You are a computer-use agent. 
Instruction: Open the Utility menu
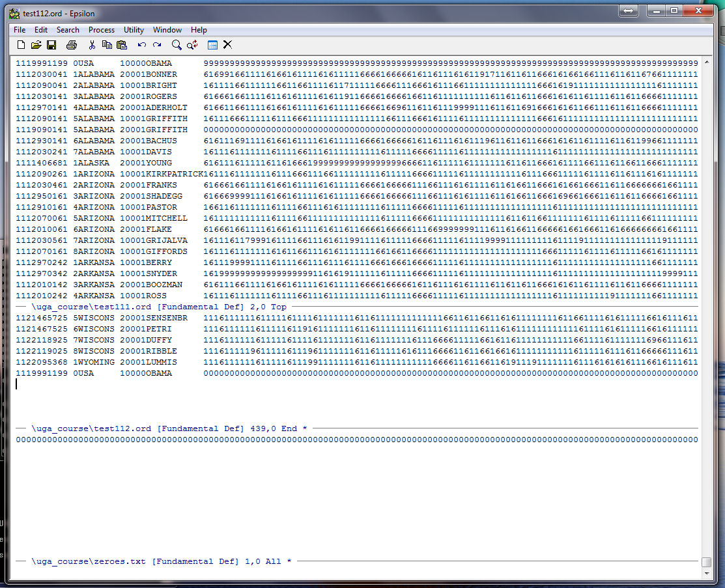(x=134, y=30)
